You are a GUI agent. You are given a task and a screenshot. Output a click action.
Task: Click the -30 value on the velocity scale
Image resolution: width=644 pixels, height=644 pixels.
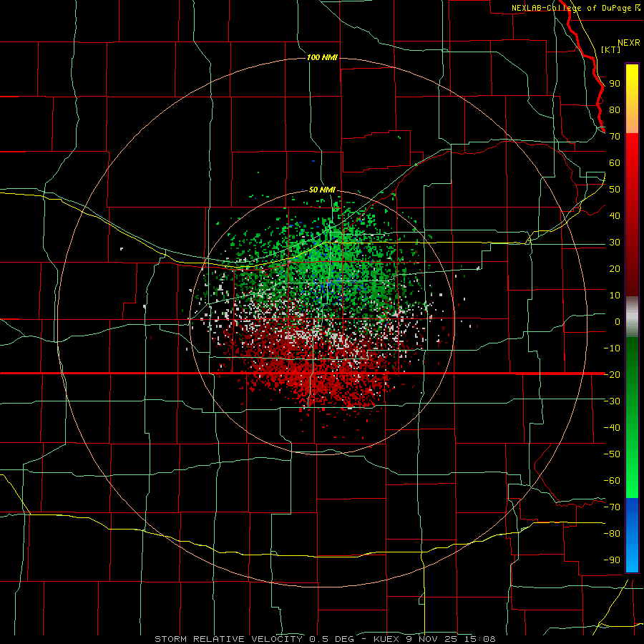point(612,401)
